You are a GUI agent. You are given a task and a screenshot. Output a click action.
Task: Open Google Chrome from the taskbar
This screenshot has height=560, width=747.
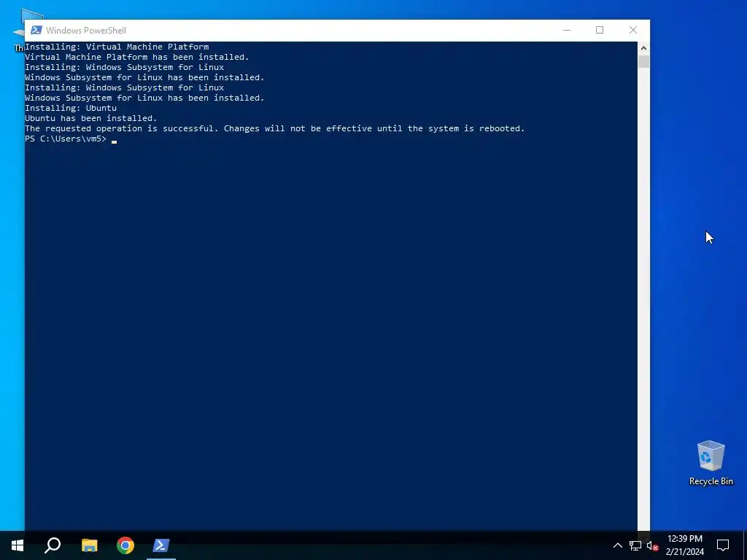point(125,545)
